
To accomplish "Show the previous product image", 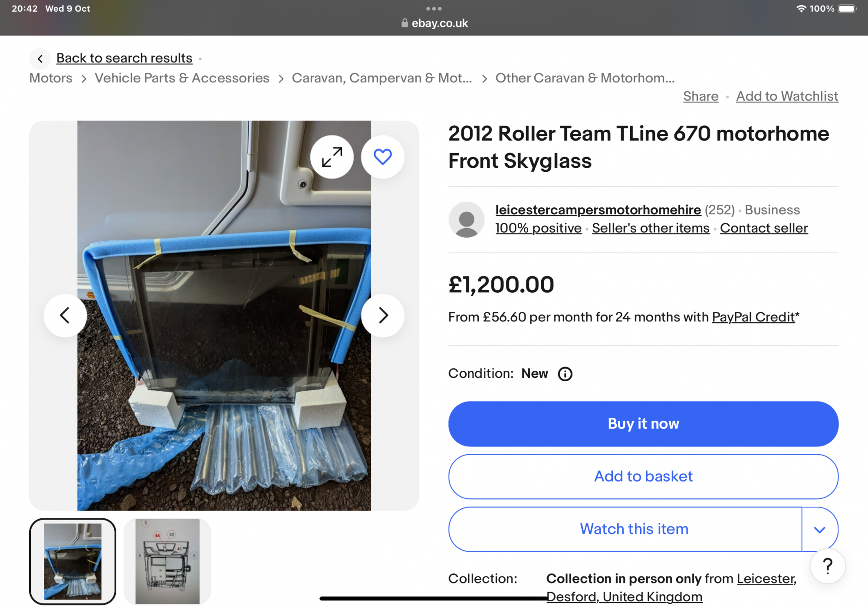I will [65, 315].
